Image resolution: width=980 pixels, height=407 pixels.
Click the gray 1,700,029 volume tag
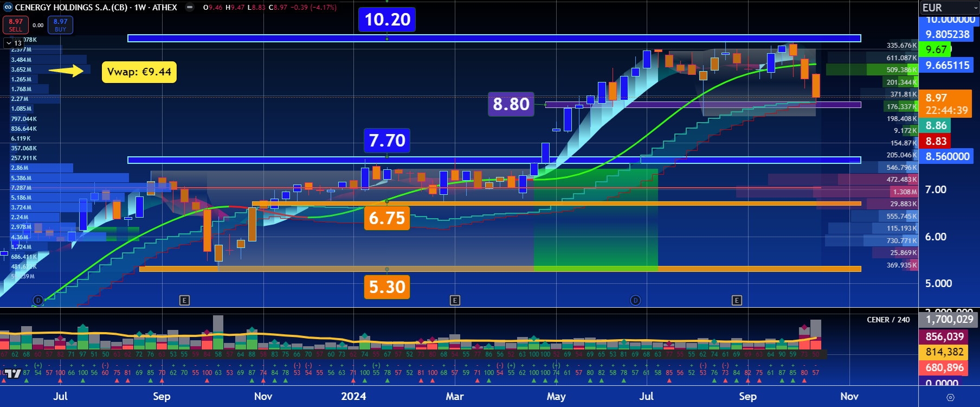pos(949,320)
